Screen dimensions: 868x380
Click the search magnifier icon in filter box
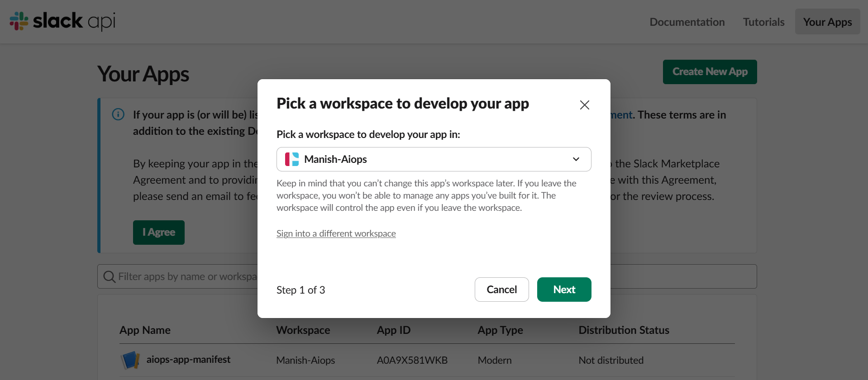tap(109, 276)
